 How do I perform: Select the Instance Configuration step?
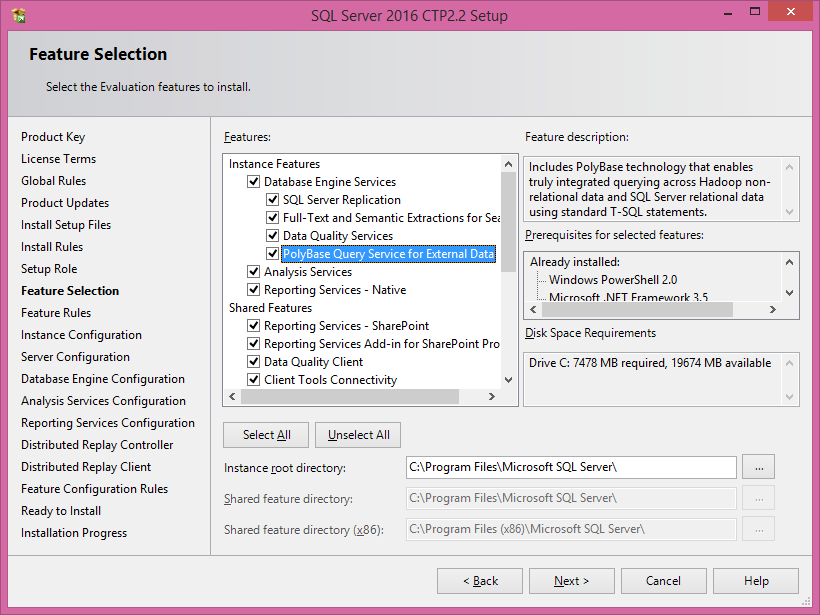[x=81, y=334]
